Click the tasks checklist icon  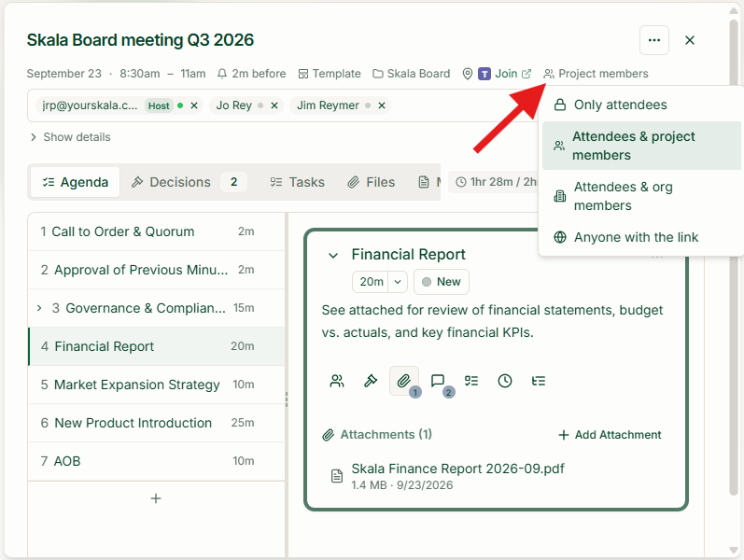pyautogui.click(x=471, y=381)
